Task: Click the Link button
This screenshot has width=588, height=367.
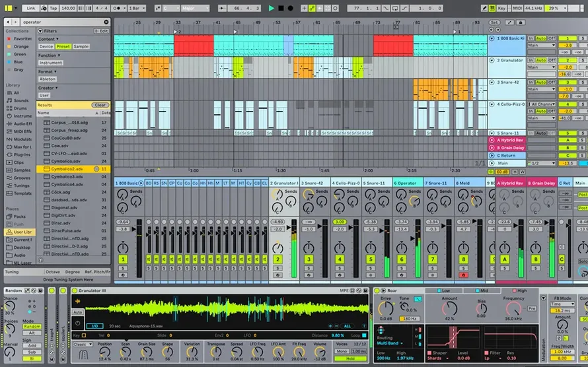Action: pyautogui.click(x=31, y=8)
